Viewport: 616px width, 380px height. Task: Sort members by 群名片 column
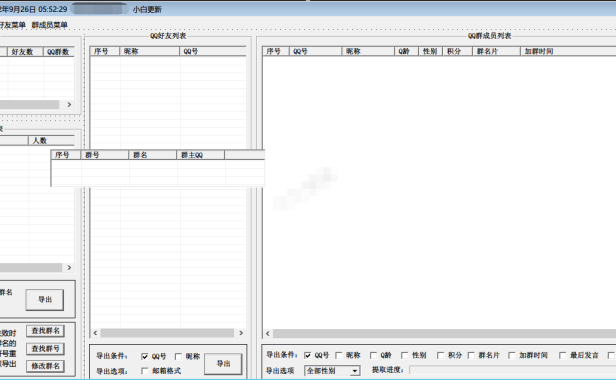[x=496, y=51]
